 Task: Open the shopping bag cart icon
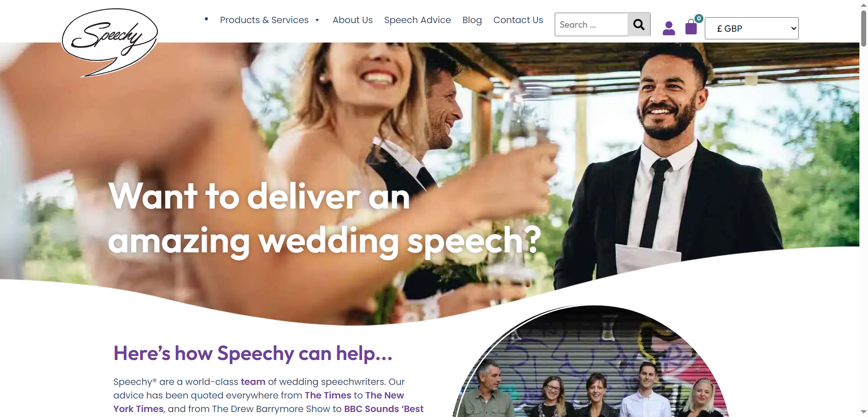pyautogui.click(x=691, y=27)
